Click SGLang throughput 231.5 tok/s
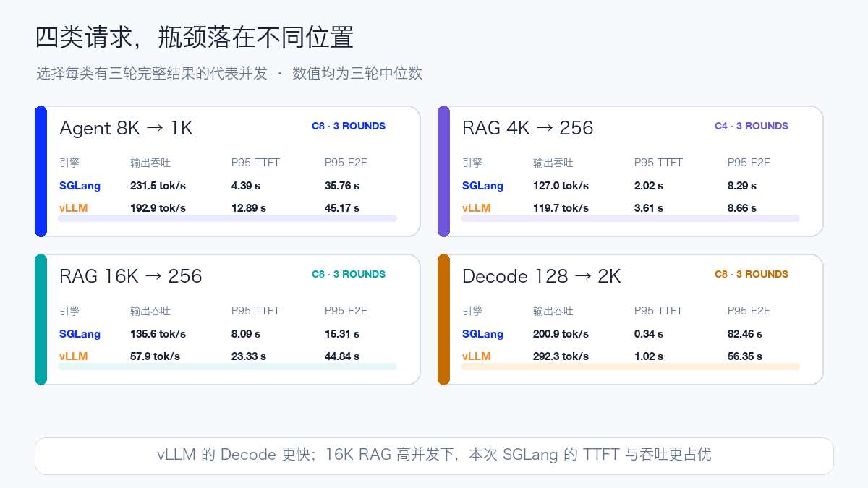This screenshot has height=488, width=868. [158, 186]
